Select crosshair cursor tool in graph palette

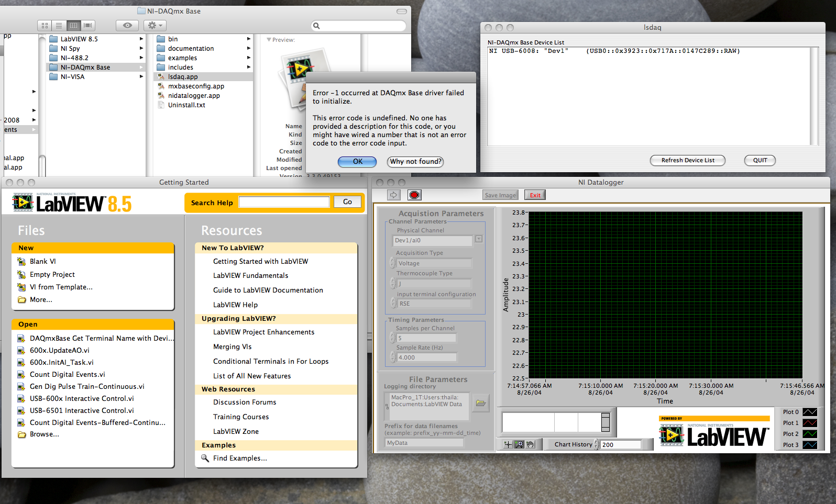[508, 444]
